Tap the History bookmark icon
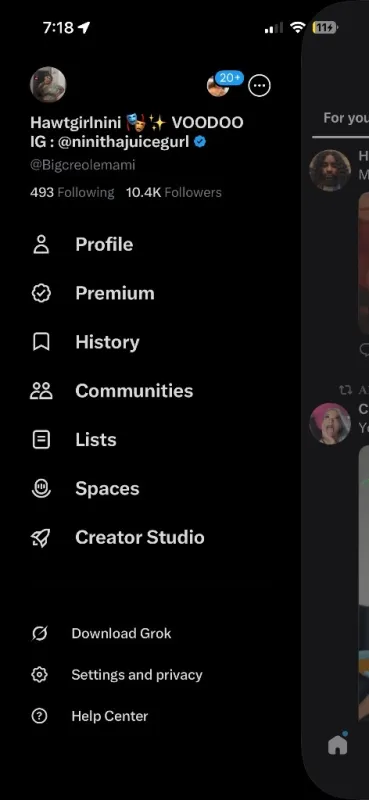This screenshot has height=800, width=369. pyautogui.click(x=41, y=342)
